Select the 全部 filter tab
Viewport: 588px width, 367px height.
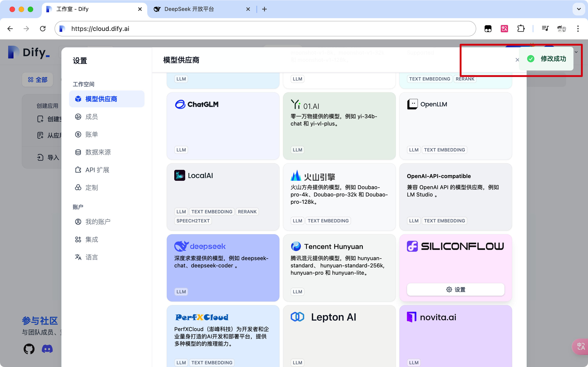point(37,80)
